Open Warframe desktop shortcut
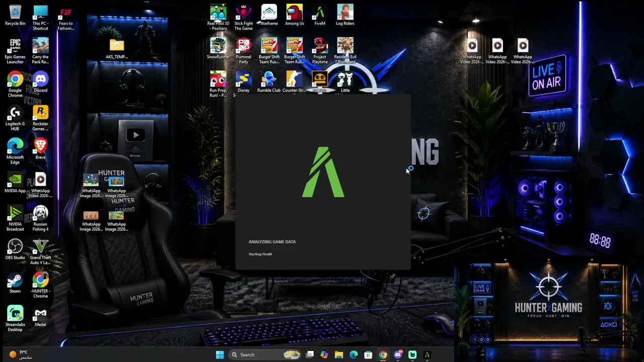The height and width of the screenshot is (362, 644). [x=269, y=15]
